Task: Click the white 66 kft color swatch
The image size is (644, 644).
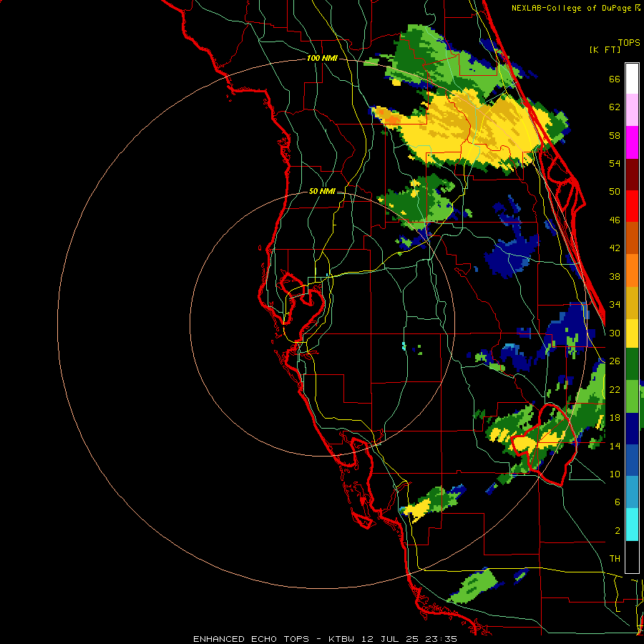Action: click(x=632, y=79)
